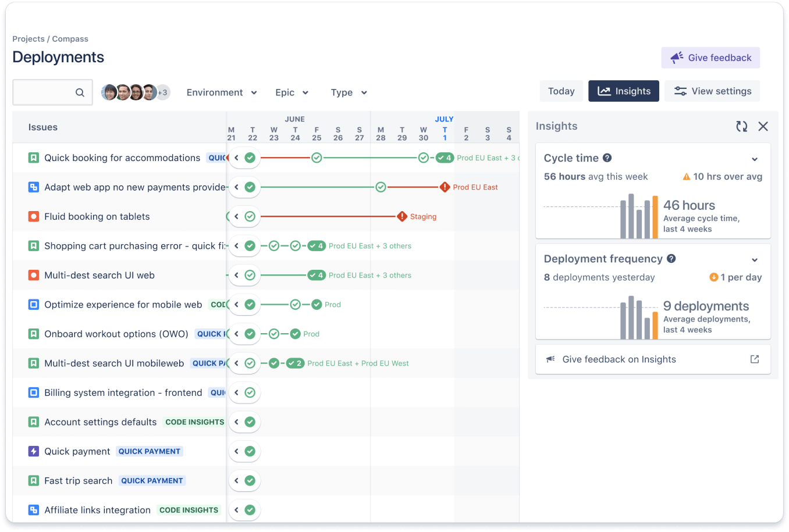Click the warning icon next to Staging on Fluid booking row
Viewport: 789px width, 532px height.
[x=401, y=216]
